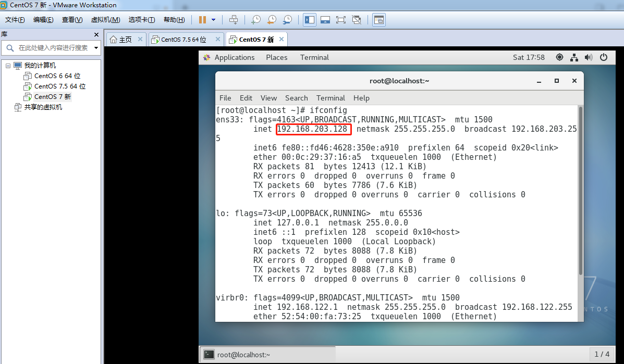Open the Terminal menu in terminal window
Image resolution: width=624 pixels, height=364 pixels.
coord(331,98)
